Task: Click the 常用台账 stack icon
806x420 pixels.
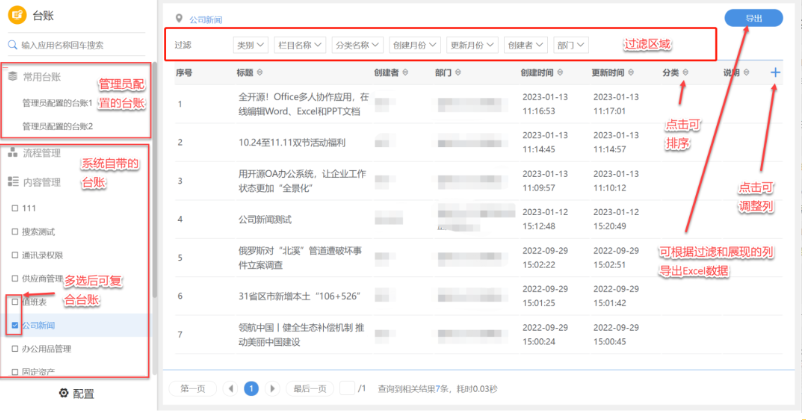Action: tap(13, 77)
